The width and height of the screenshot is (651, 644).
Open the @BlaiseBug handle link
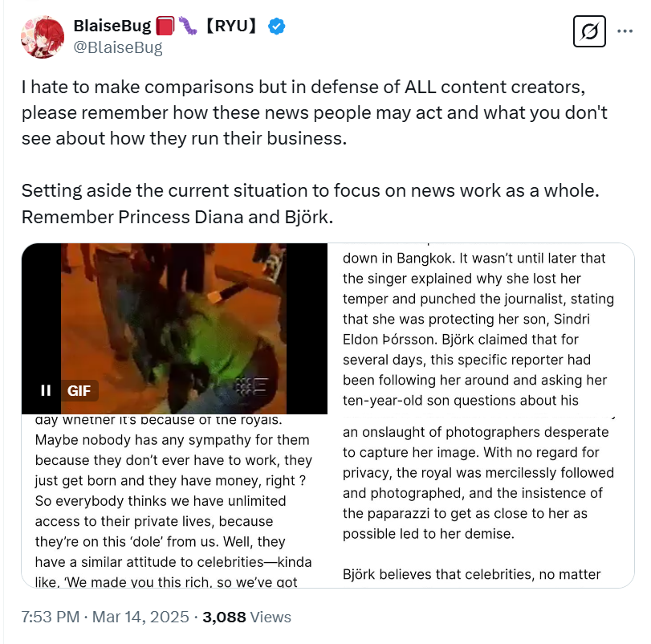point(118,47)
